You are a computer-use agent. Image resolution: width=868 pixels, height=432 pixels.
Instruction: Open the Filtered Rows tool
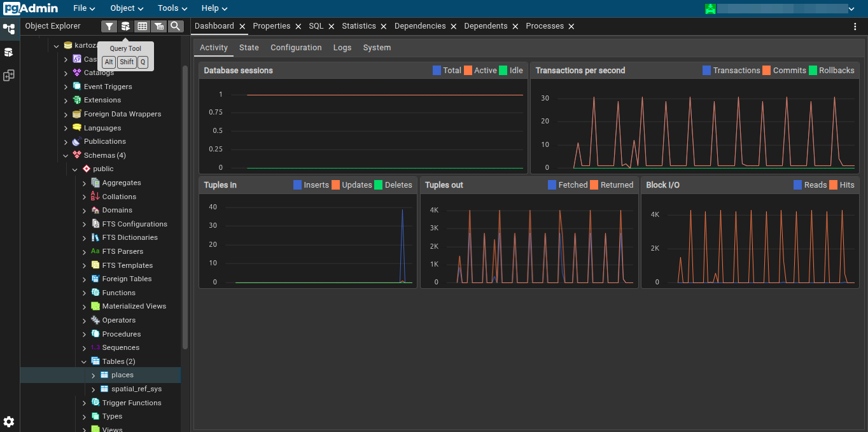coord(158,26)
